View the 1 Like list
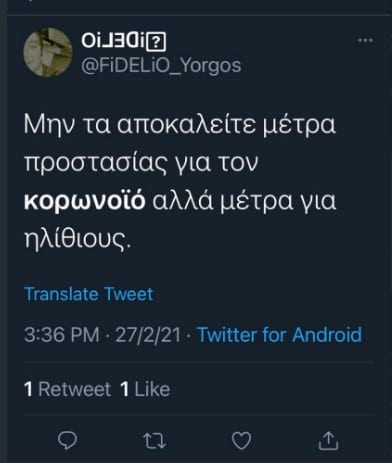392x463 pixels. (x=145, y=389)
